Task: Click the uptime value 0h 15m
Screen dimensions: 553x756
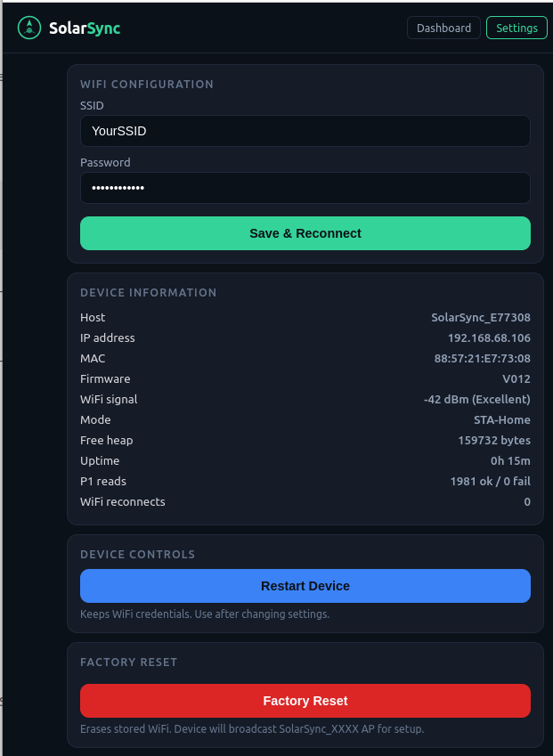Action: click(510, 460)
